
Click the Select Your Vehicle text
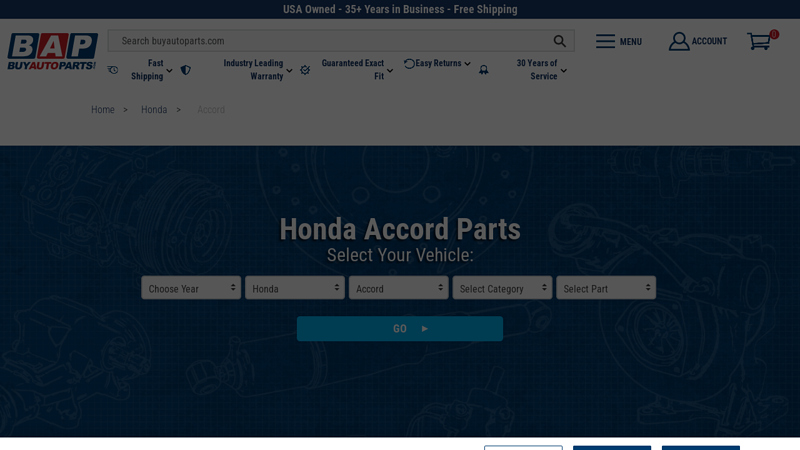(400, 255)
